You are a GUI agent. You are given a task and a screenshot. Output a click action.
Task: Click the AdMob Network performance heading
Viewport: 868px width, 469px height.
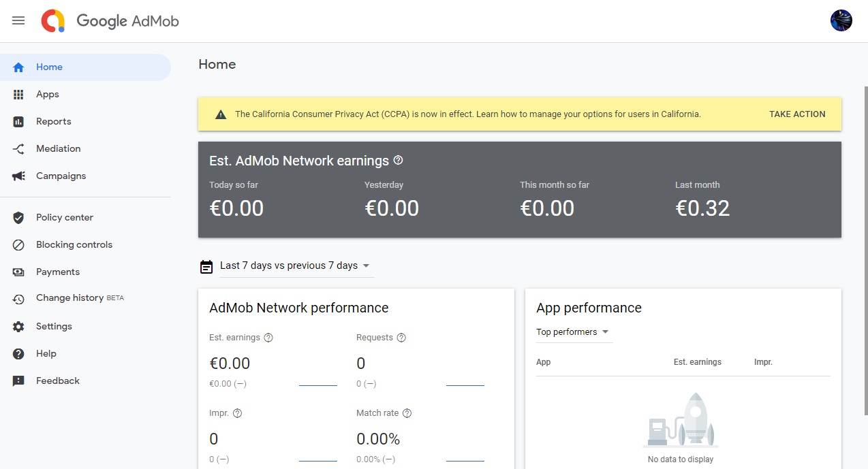click(299, 308)
